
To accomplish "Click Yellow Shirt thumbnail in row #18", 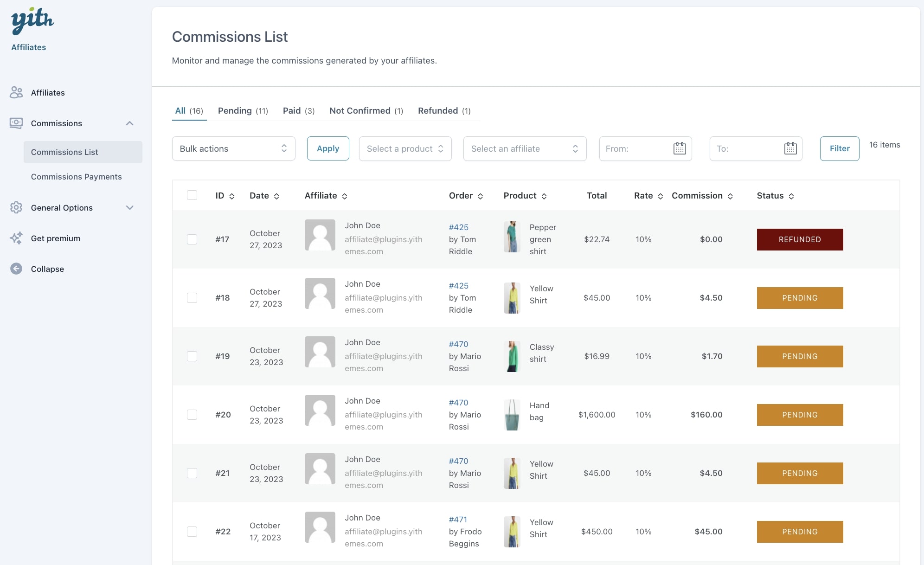I will pyautogui.click(x=512, y=298).
